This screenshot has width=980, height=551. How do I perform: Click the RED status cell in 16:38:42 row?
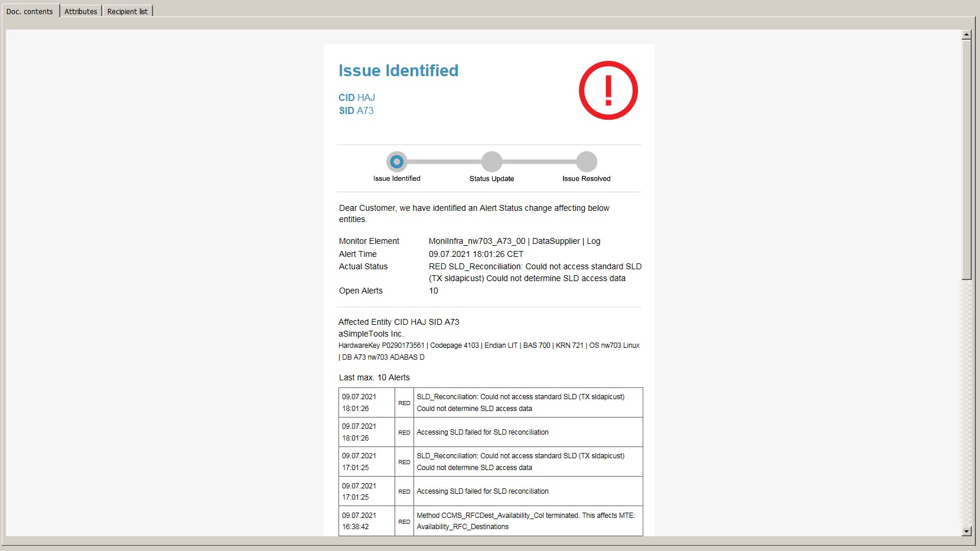[x=404, y=521]
